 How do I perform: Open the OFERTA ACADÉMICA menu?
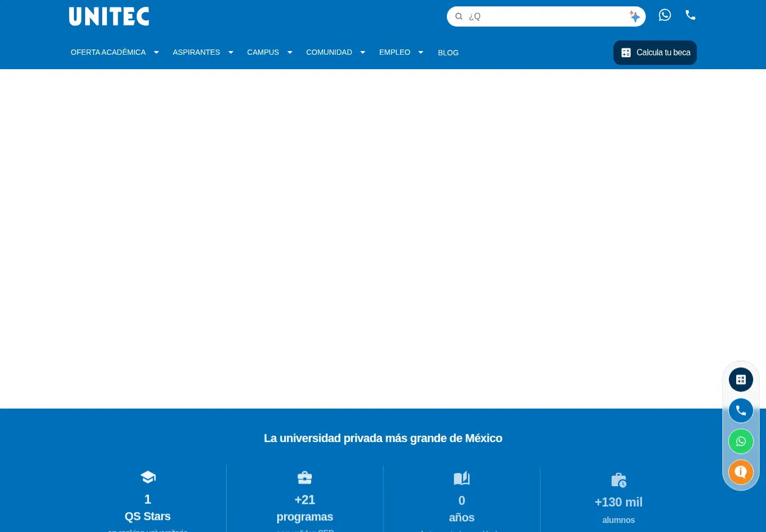[x=108, y=52]
